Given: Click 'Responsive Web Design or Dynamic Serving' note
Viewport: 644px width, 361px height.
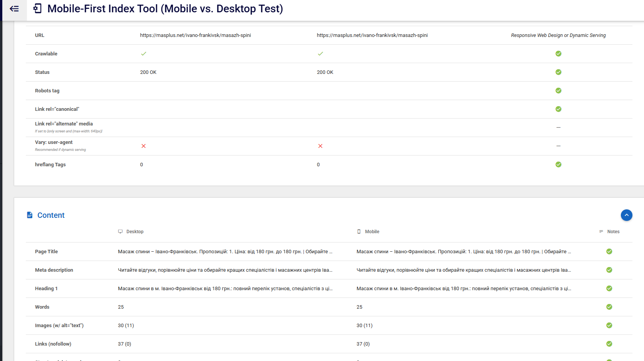Looking at the screenshot, I should 558,35.
